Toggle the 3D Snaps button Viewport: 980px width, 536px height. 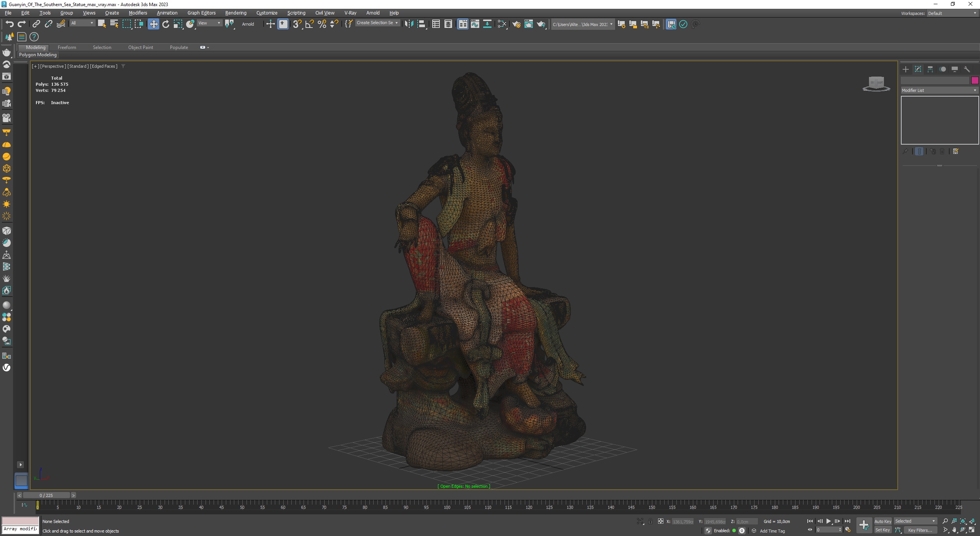pyautogui.click(x=297, y=24)
